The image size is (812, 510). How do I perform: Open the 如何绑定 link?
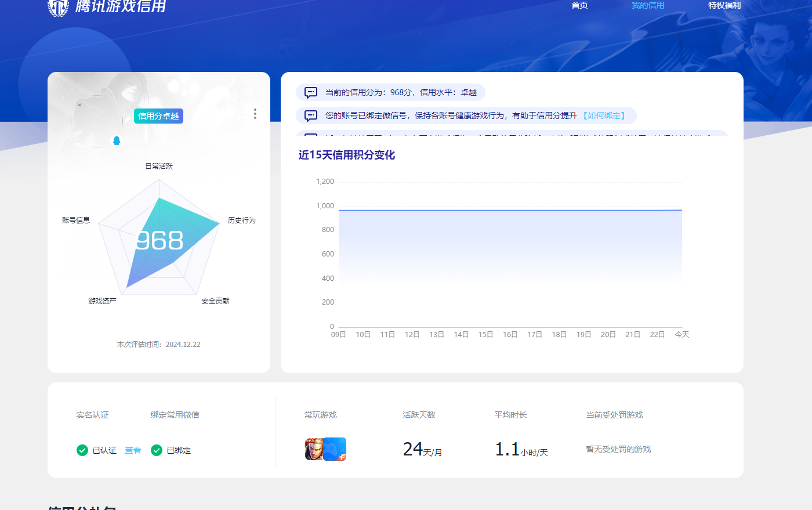tap(604, 115)
